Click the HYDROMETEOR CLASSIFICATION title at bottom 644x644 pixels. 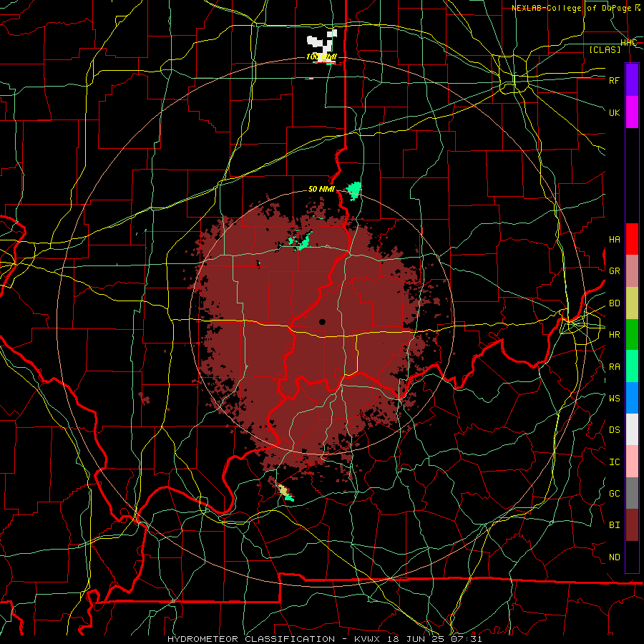pos(251,639)
